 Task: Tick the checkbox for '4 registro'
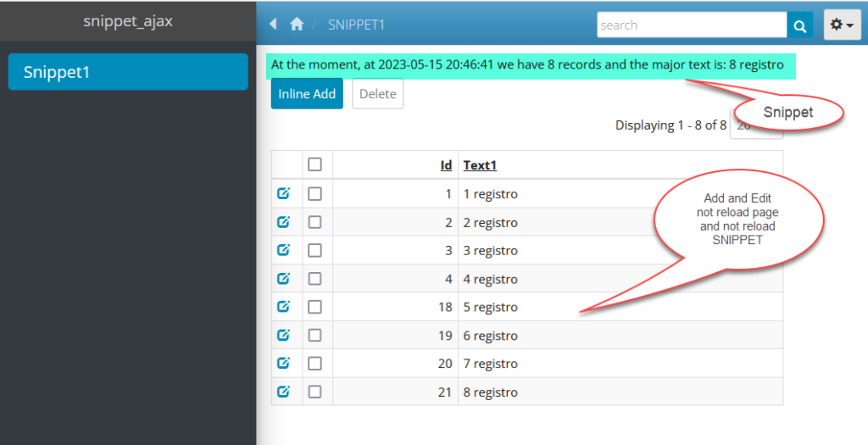(314, 279)
